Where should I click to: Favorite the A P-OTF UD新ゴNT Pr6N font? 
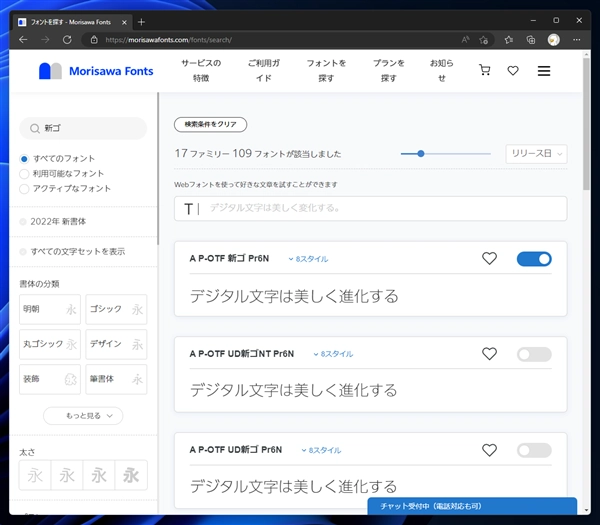point(489,354)
